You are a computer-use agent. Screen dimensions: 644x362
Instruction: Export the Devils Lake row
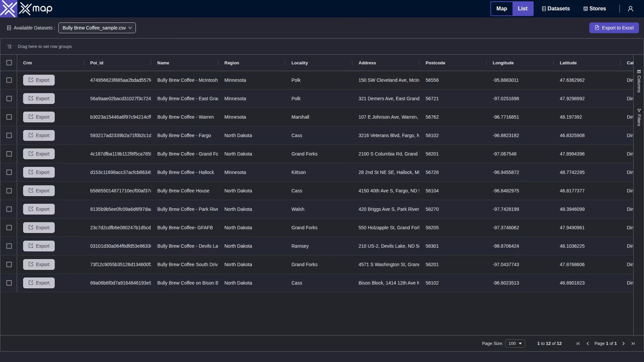(39, 246)
